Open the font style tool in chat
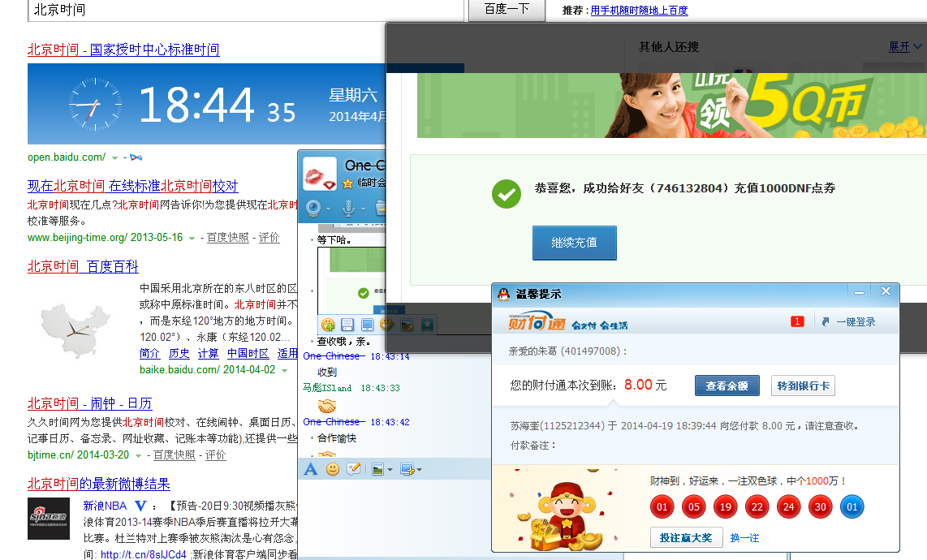The image size is (927, 560). [310, 470]
